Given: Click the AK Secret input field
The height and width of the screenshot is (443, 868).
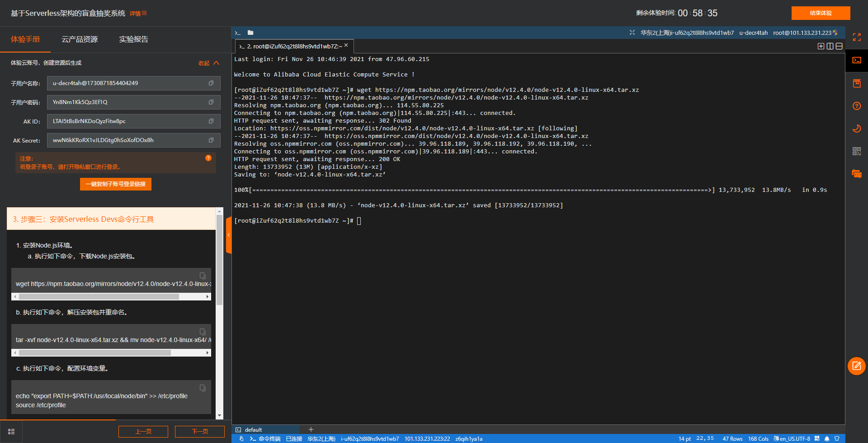Looking at the screenshot, I should [134, 140].
